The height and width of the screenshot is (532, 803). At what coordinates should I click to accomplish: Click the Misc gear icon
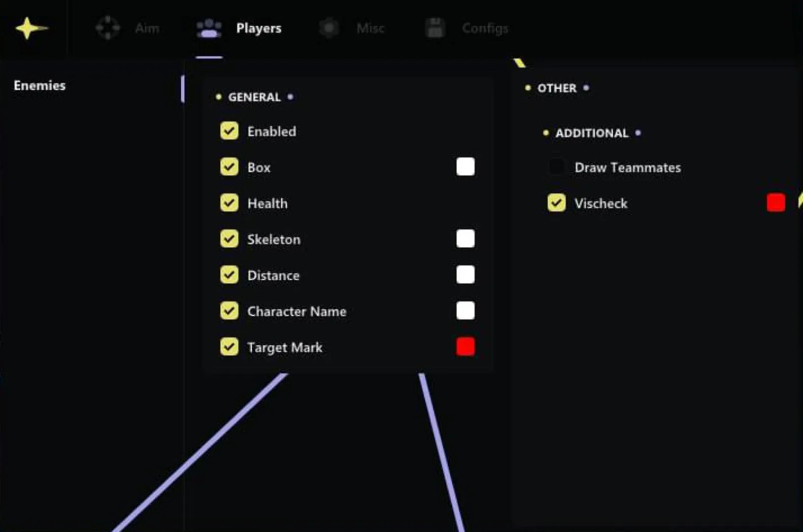click(x=329, y=28)
